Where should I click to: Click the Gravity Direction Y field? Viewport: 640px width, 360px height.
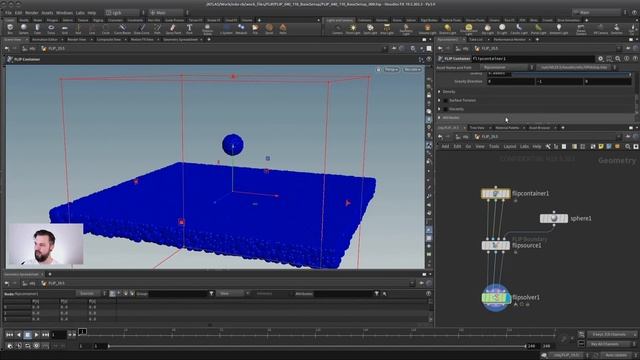point(558,82)
